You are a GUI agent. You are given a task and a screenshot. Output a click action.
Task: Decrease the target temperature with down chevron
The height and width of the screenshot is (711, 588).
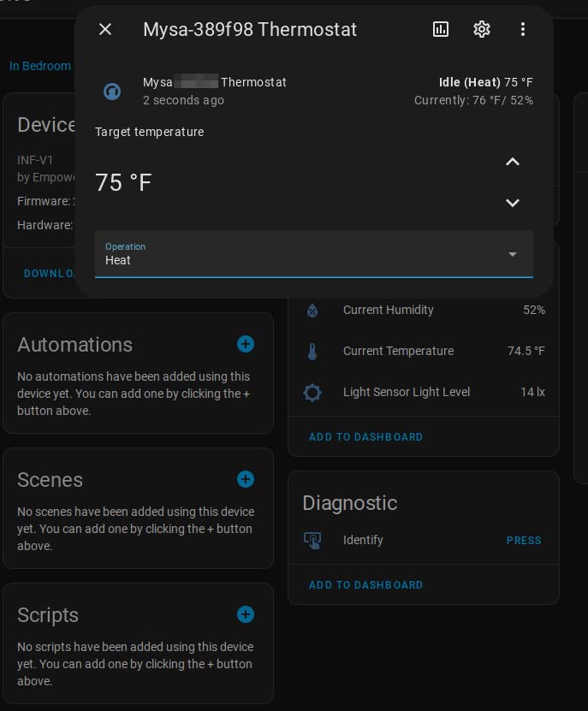point(513,203)
